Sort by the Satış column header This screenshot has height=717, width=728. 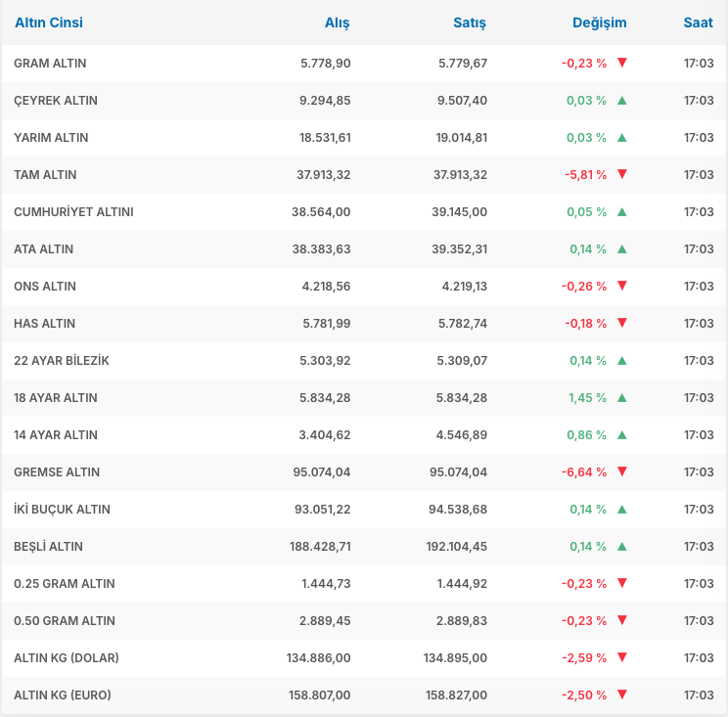[470, 22]
